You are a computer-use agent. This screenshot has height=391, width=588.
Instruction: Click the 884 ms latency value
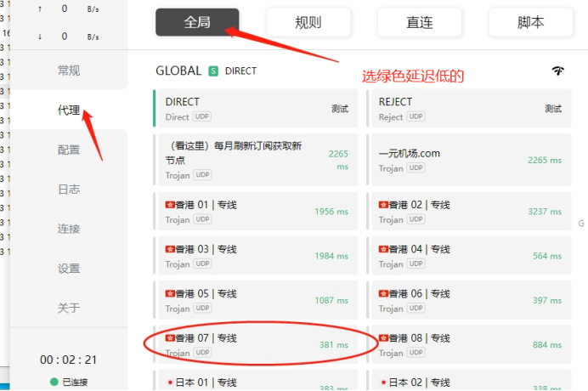pyautogui.click(x=547, y=344)
